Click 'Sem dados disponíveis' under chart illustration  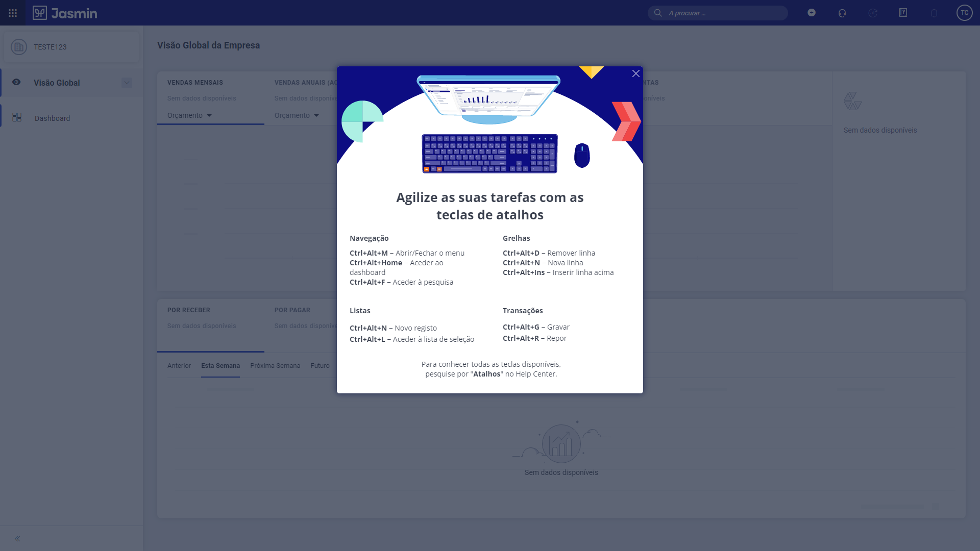coord(561,472)
